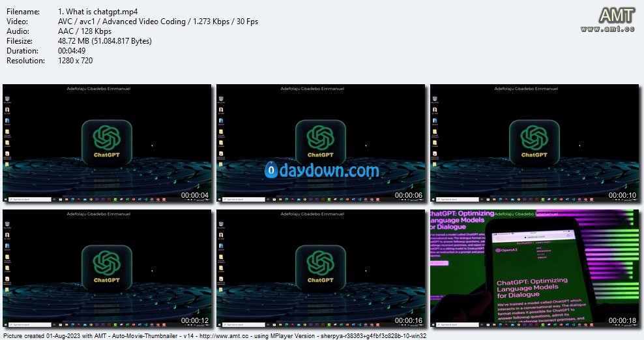Click the 'Filename:' label
The height and width of the screenshot is (340, 644).
click(23, 12)
